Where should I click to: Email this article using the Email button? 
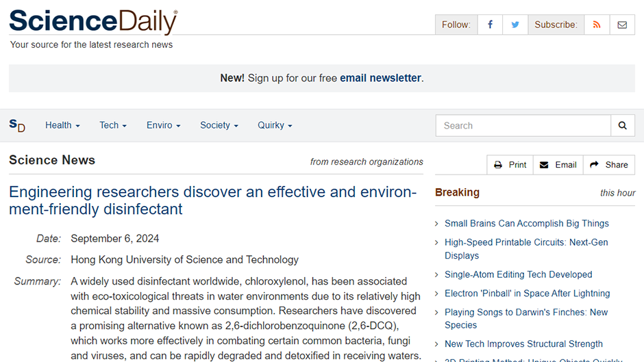[558, 165]
